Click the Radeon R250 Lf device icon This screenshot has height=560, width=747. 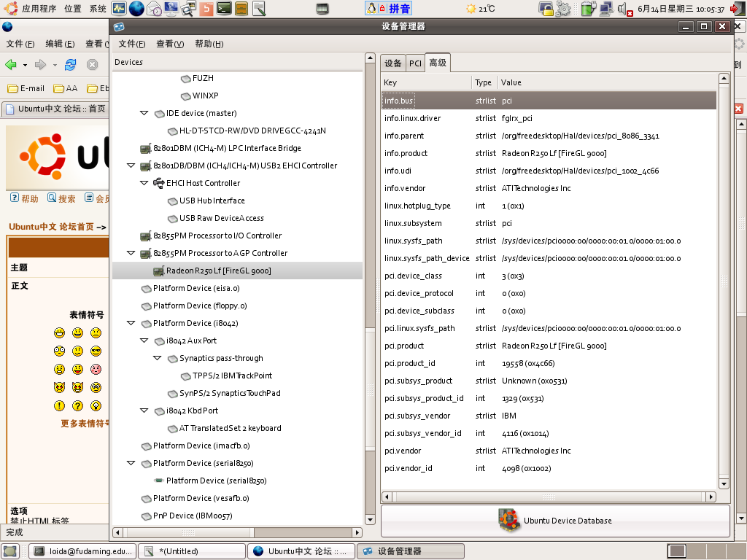tap(158, 271)
